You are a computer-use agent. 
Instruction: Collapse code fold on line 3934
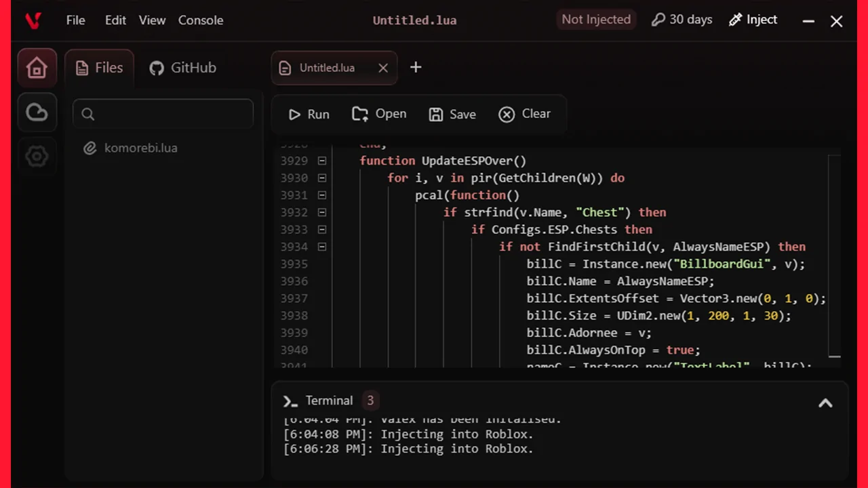(322, 247)
